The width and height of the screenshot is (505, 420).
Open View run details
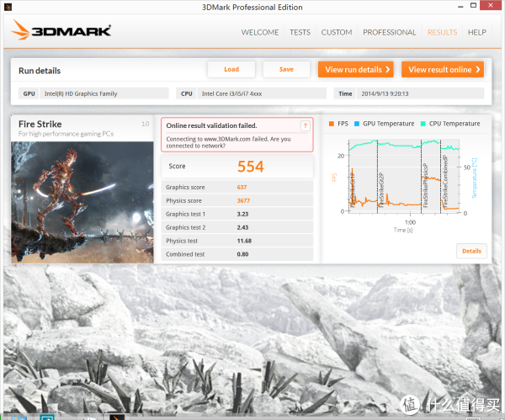coord(356,70)
